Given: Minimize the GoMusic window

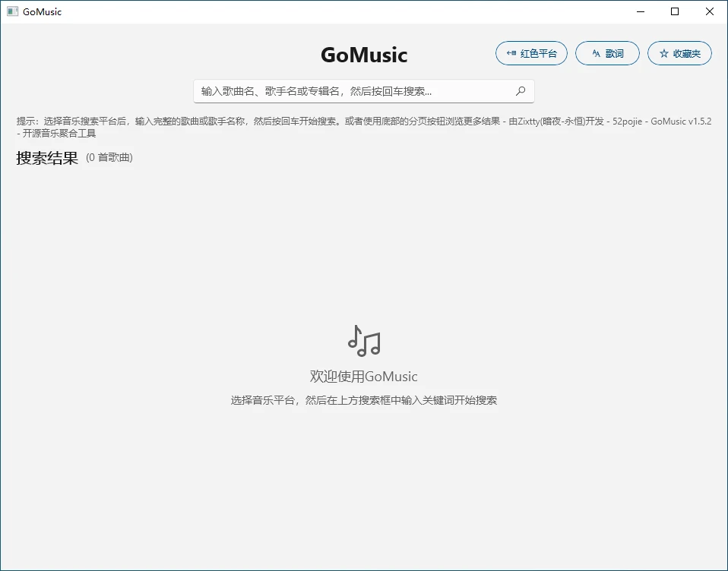Looking at the screenshot, I should [x=641, y=11].
